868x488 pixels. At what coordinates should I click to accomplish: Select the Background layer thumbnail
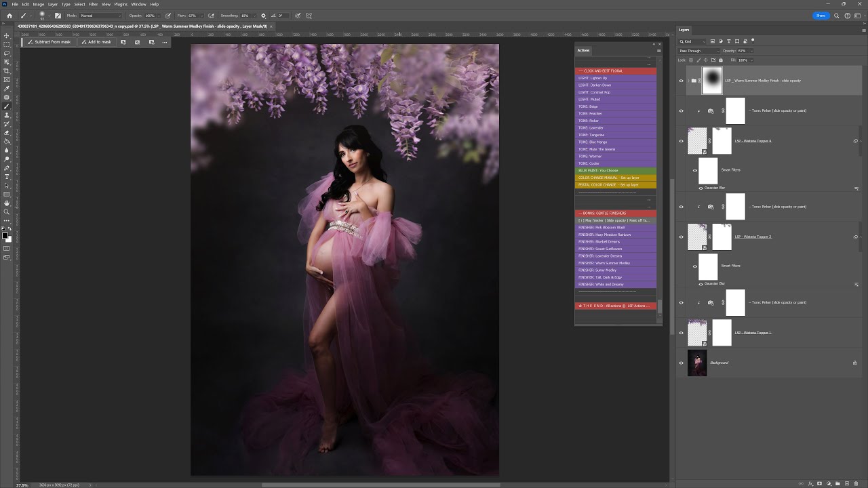pyautogui.click(x=697, y=363)
